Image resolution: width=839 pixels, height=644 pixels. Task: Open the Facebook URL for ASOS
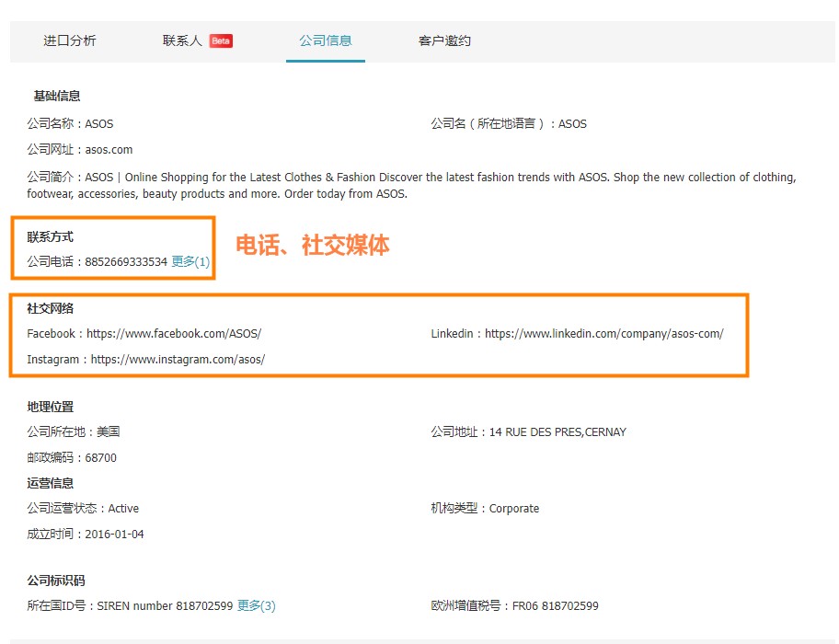click(174, 334)
